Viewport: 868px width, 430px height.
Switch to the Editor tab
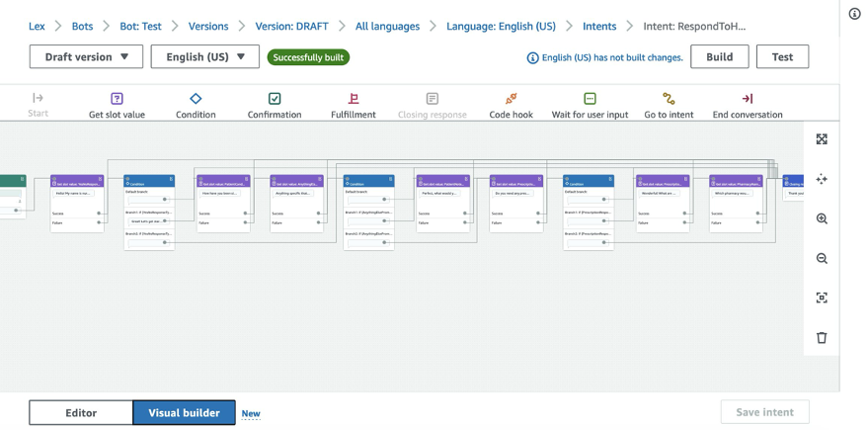click(x=81, y=413)
